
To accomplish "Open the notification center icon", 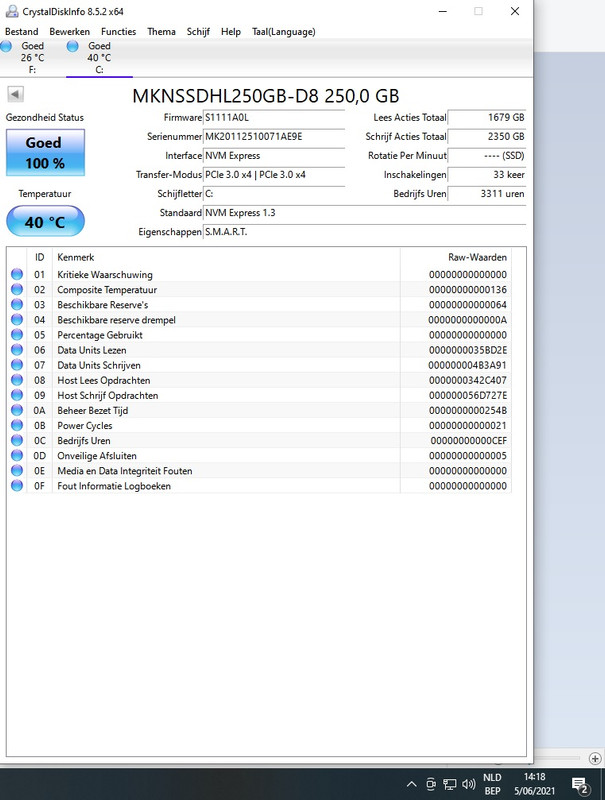I will [580, 786].
